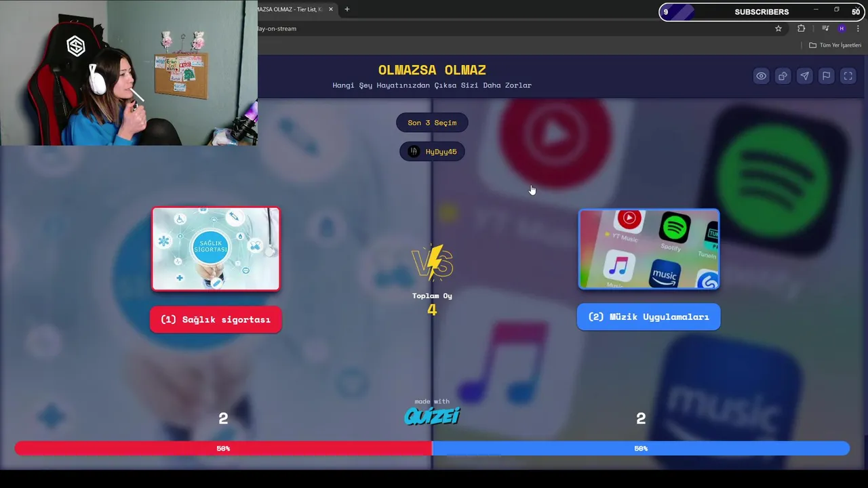Viewport: 868px width, 488px height.
Task: Vote for (1) Sağlık sigortası button
Action: click(216, 320)
